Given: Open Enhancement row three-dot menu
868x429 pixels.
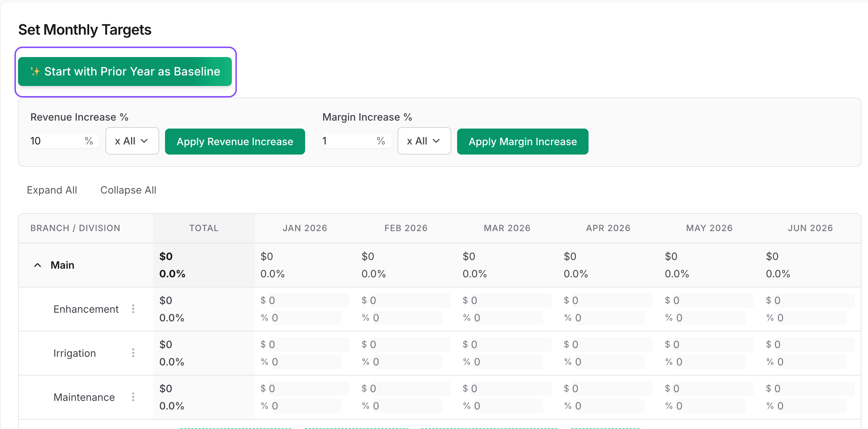Looking at the screenshot, I should (x=133, y=309).
